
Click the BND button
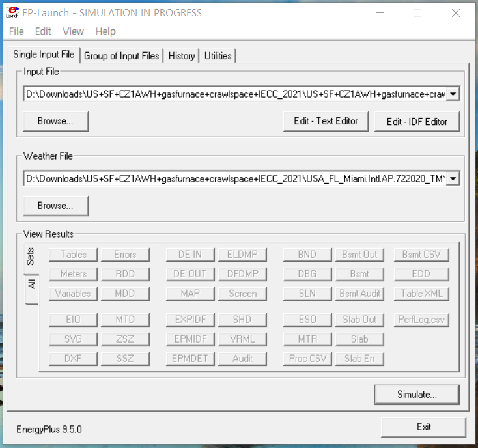tap(307, 255)
